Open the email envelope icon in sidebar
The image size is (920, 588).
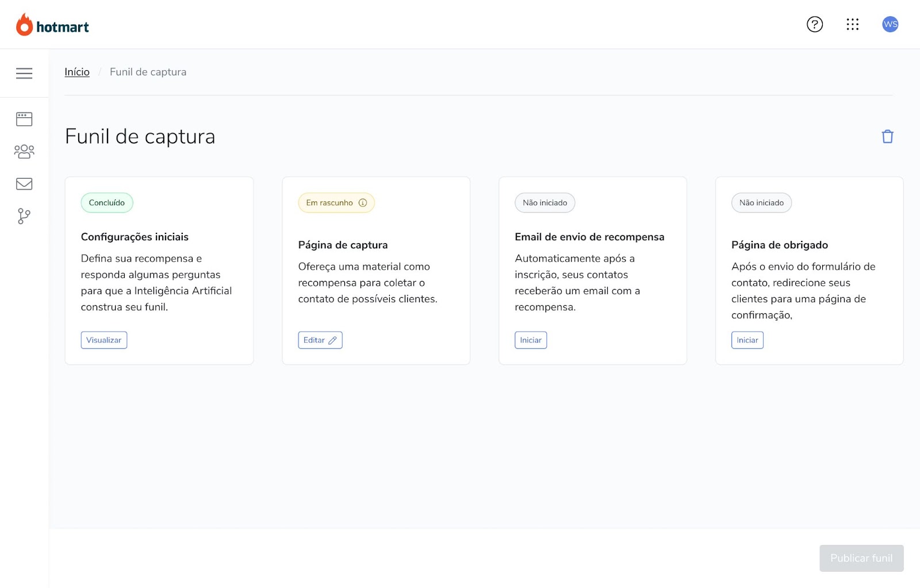click(x=24, y=184)
